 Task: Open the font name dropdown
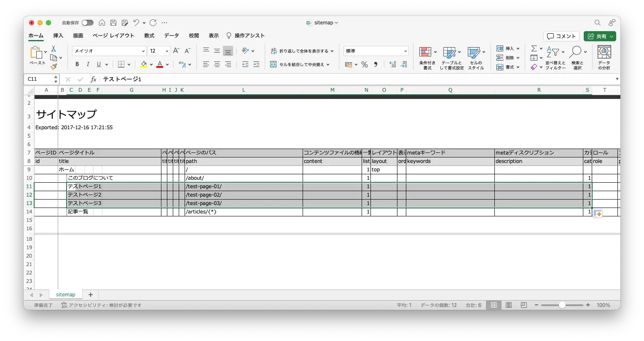pyautogui.click(x=143, y=51)
